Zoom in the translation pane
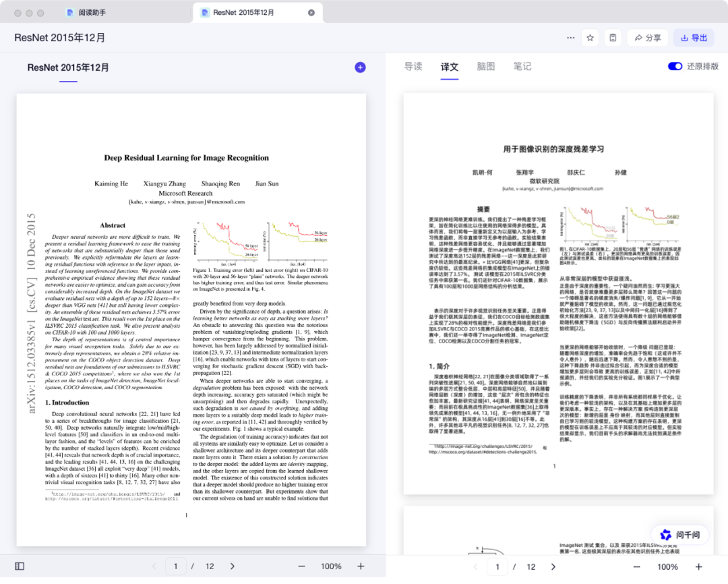Viewport: 728px width, 584px height. coord(699,567)
